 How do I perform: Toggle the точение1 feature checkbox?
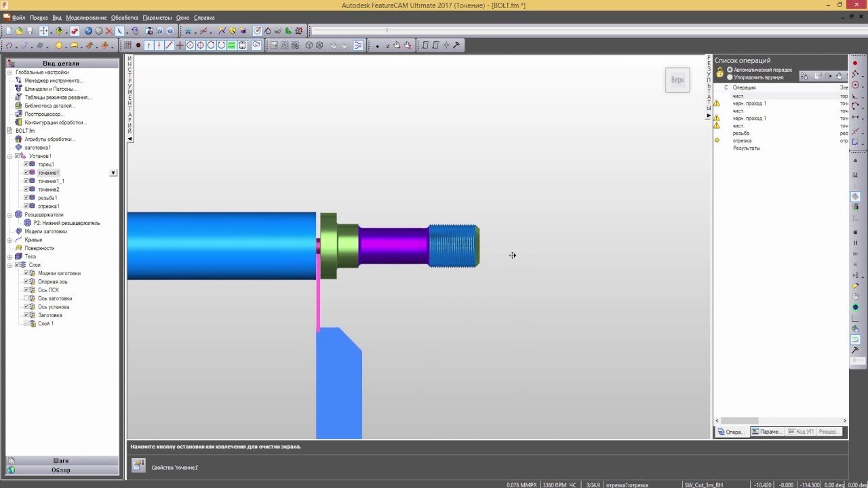pos(26,173)
